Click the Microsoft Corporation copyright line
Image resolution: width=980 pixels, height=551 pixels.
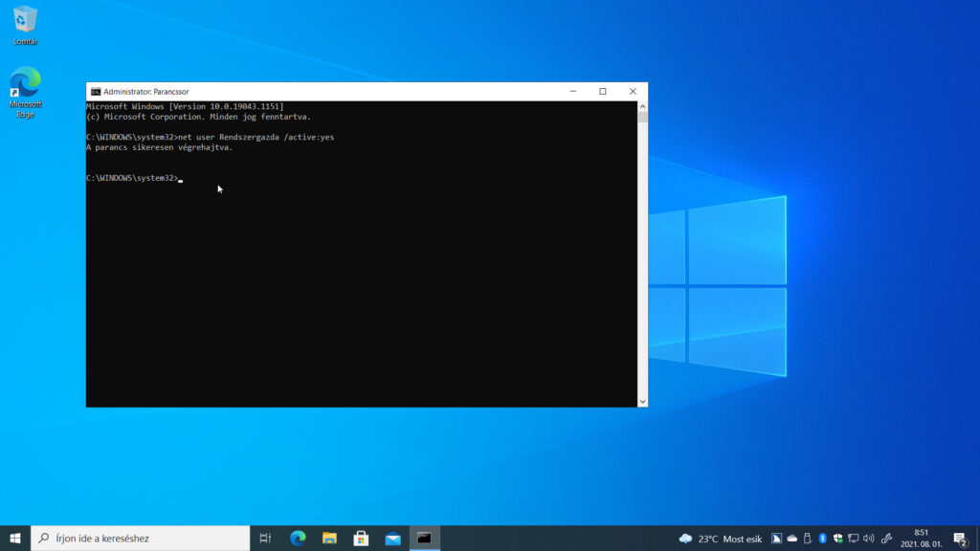coord(199,117)
